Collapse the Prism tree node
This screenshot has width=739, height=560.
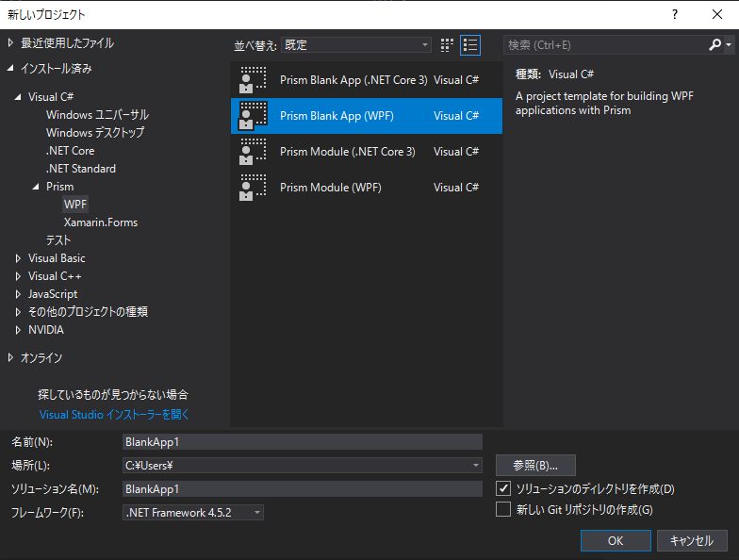pyautogui.click(x=36, y=187)
